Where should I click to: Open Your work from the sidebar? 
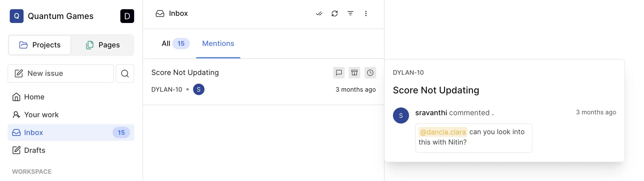(41, 115)
